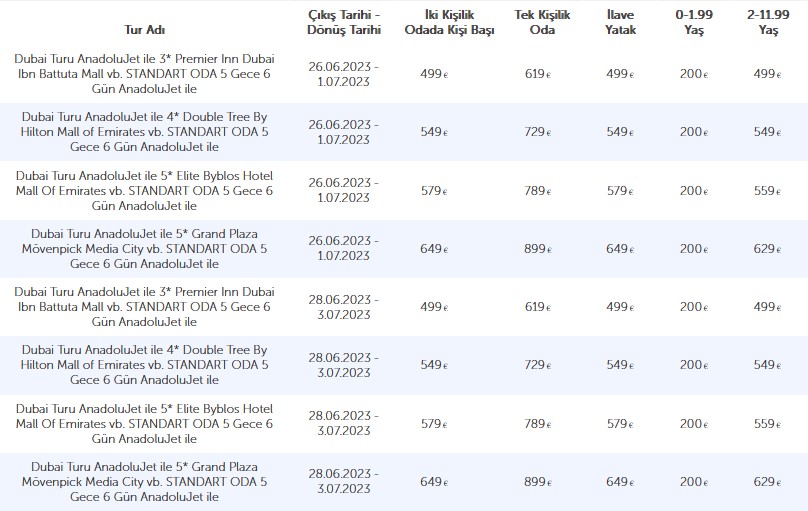Open the 3* Premier Inn tour departing 28.06.2023

pyautogui.click(x=144, y=306)
